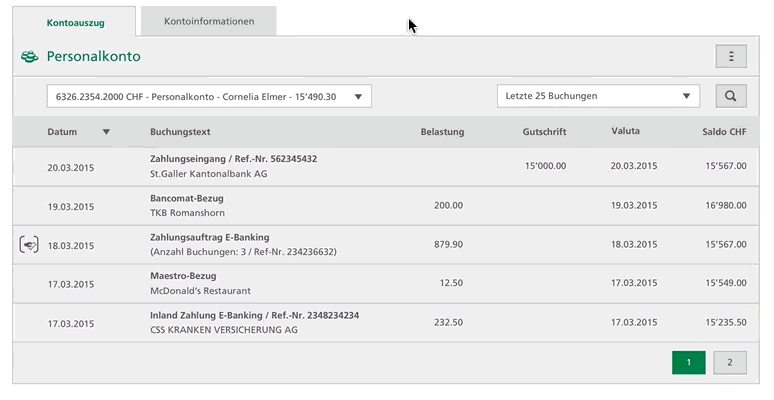Click the Saldo CHF column header
The image size is (774, 400).
pyautogui.click(x=724, y=132)
